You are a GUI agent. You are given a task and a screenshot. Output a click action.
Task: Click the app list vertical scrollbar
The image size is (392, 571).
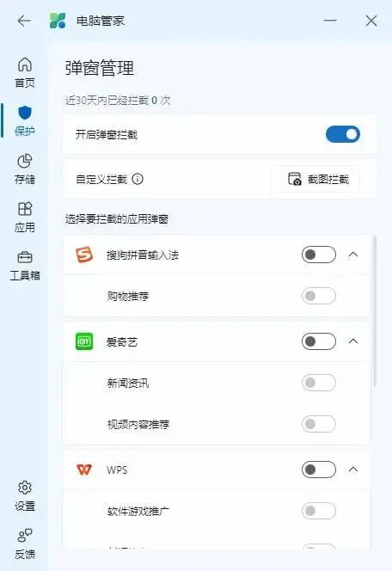point(374,311)
